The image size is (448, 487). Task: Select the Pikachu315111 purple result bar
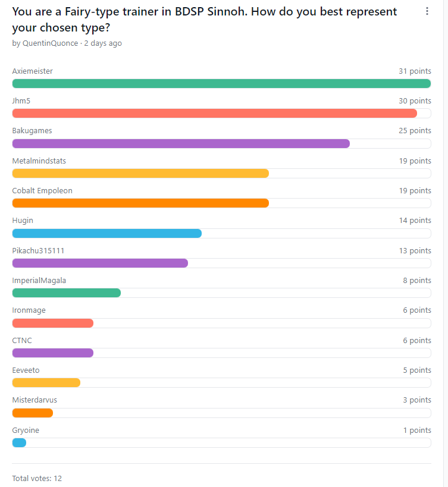click(x=100, y=263)
